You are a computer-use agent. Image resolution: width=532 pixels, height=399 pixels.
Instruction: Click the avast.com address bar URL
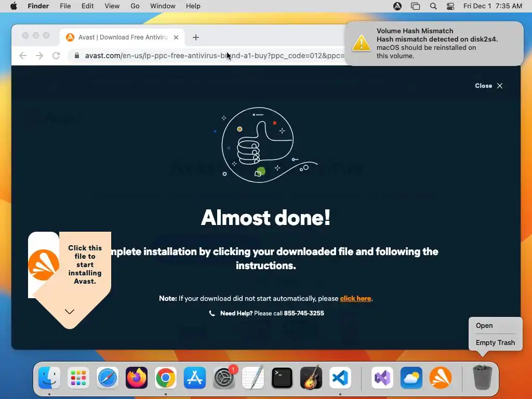215,56
